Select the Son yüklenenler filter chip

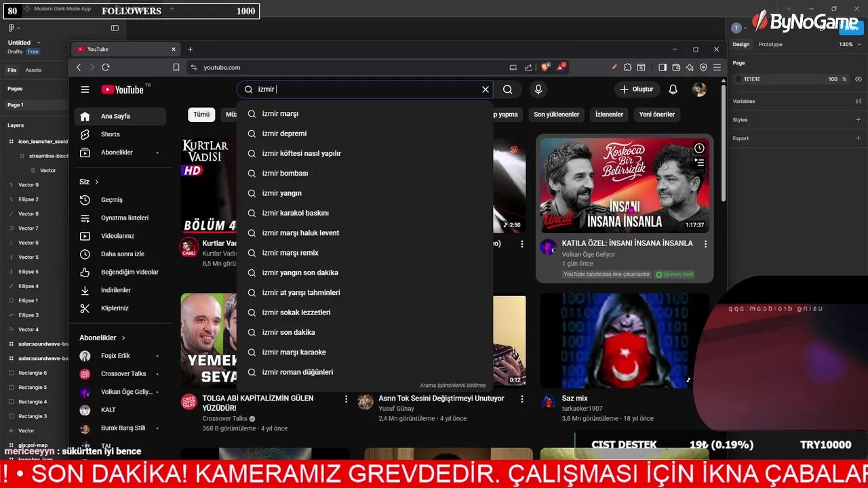[556, 115]
